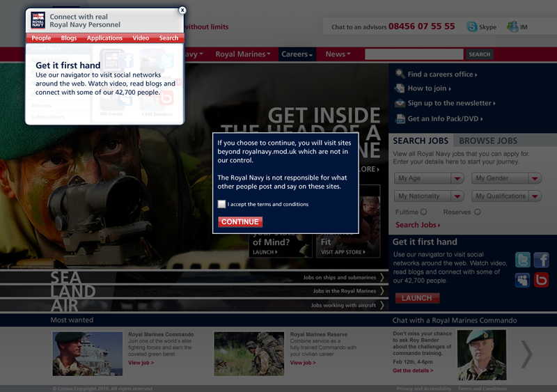Click the Skype chat icon

click(x=472, y=27)
